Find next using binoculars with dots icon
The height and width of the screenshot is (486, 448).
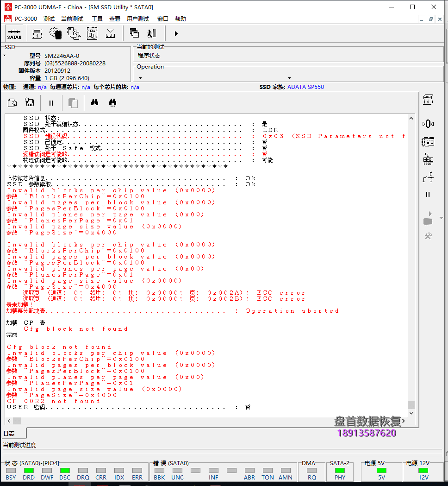113,102
